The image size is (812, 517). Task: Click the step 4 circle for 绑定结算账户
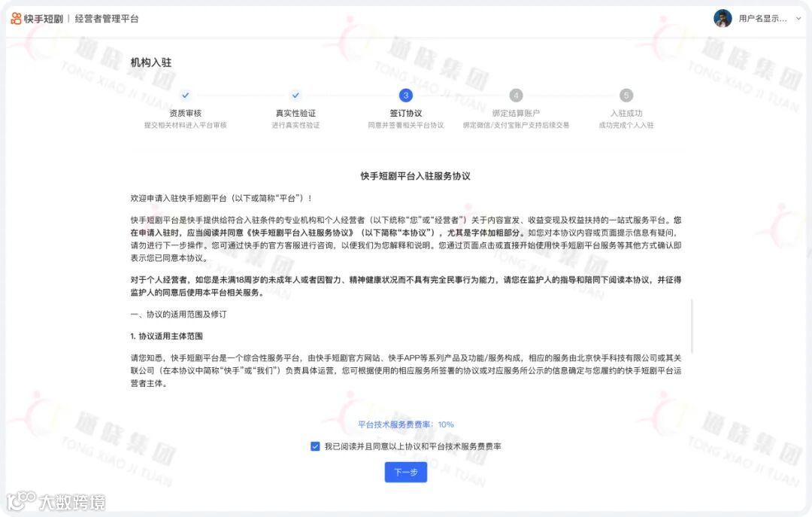[516, 96]
